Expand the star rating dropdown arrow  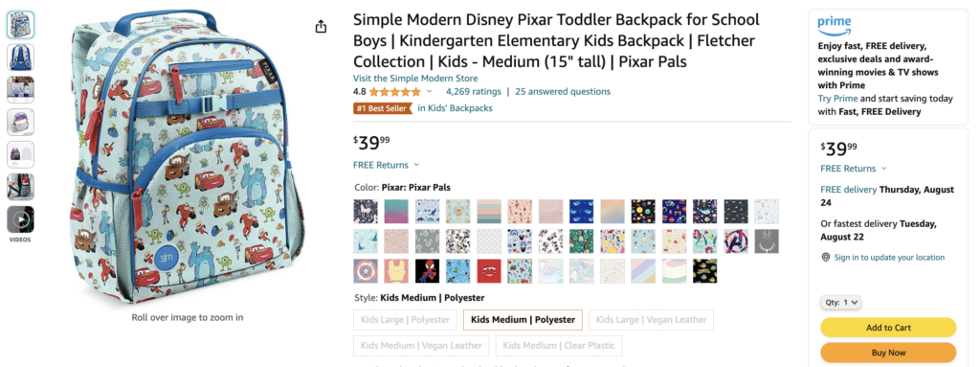coord(430,92)
